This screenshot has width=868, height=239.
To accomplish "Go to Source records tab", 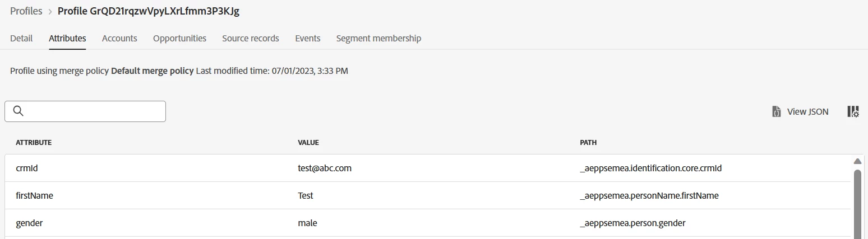I will pyautogui.click(x=251, y=38).
